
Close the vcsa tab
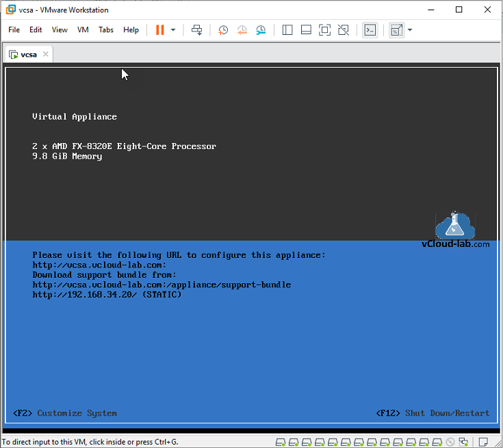46,54
